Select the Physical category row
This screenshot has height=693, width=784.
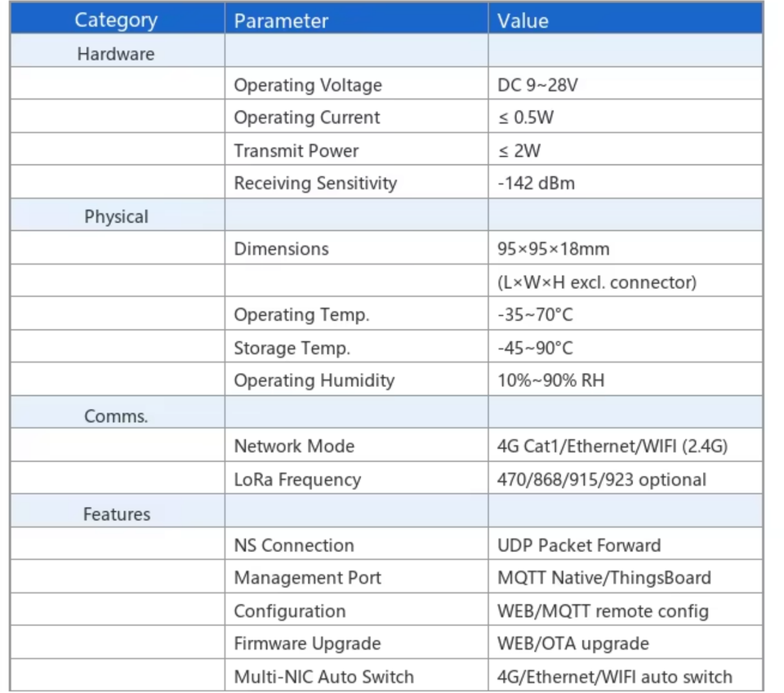(386, 215)
